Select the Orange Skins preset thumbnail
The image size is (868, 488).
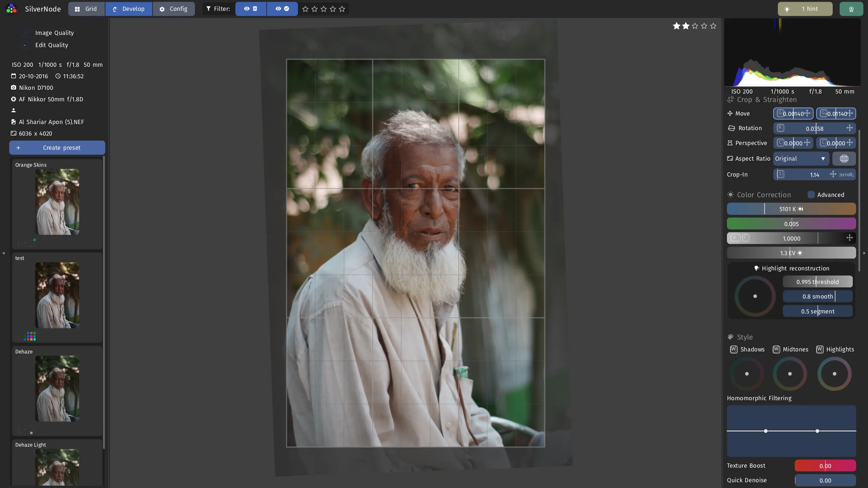[x=57, y=202]
